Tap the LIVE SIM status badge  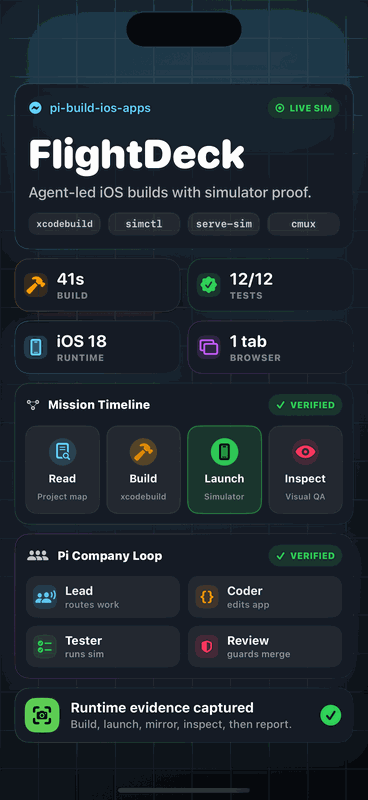[x=303, y=108]
